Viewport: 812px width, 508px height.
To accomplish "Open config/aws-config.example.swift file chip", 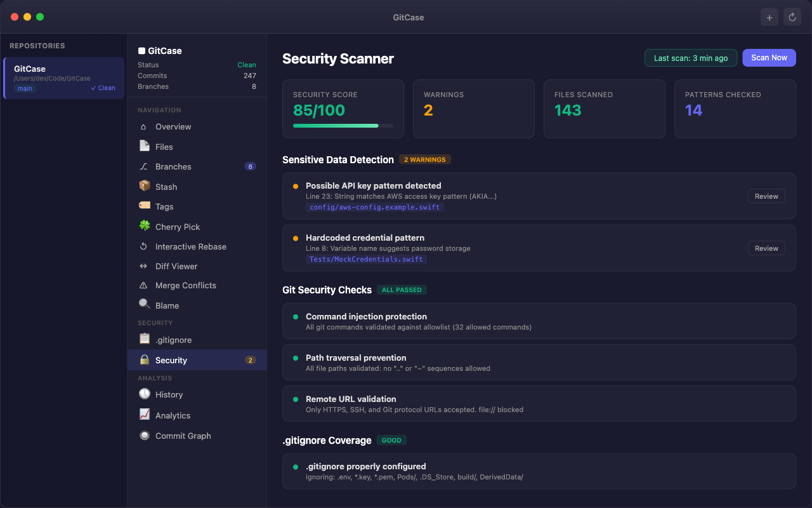I will (374, 206).
